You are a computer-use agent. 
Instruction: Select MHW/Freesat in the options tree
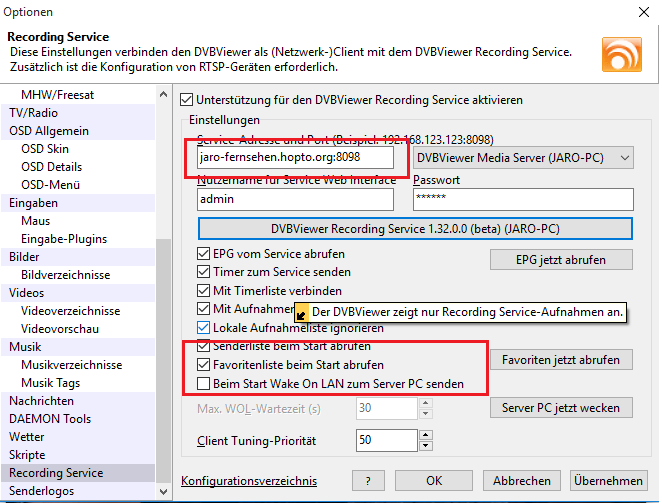click(x=78, y=95)
